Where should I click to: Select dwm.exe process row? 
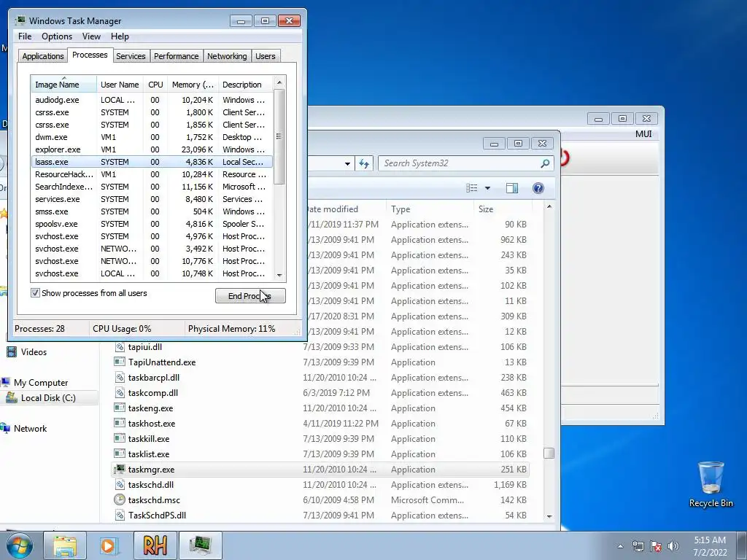point(152,137)
